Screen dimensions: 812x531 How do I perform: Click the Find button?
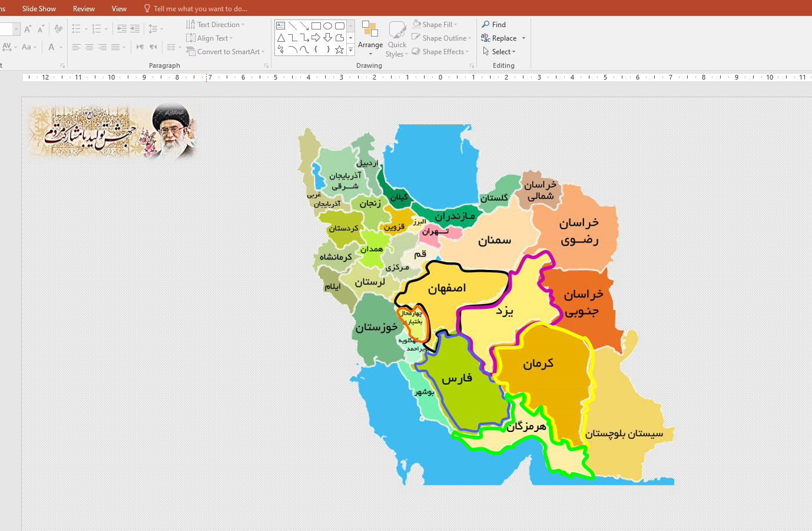click(x=494, y=25)
